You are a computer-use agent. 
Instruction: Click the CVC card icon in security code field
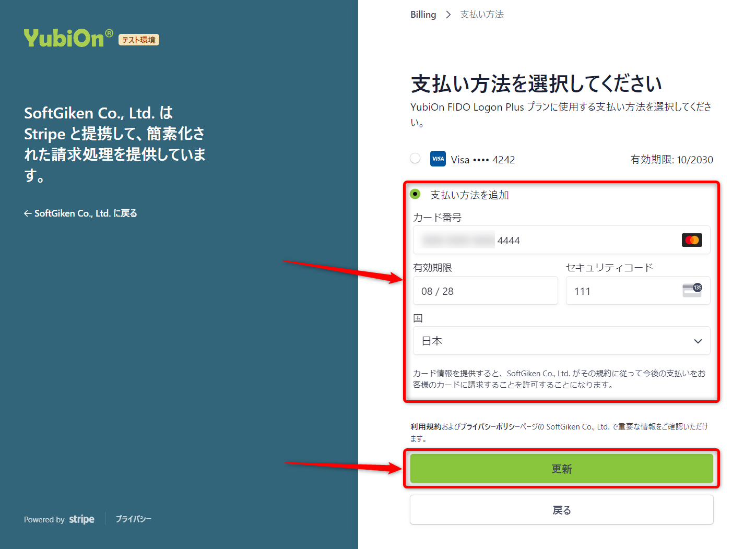[x=692, y=290]
